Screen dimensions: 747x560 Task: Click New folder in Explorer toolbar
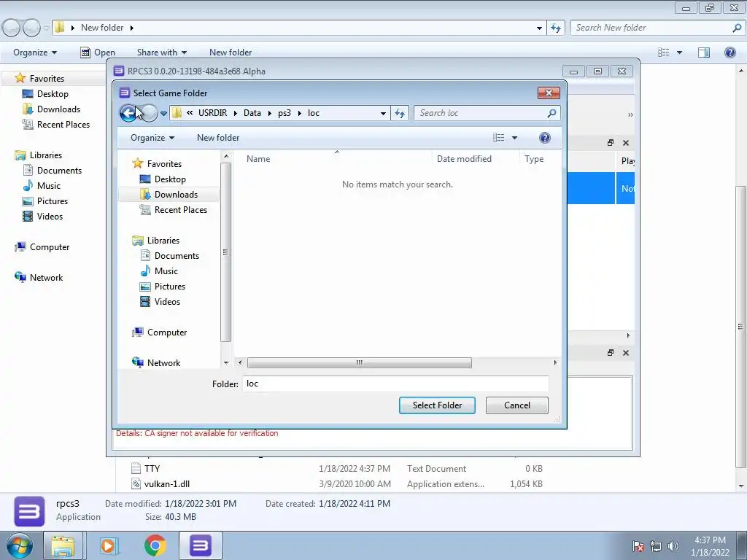click(x=231, y=52)
